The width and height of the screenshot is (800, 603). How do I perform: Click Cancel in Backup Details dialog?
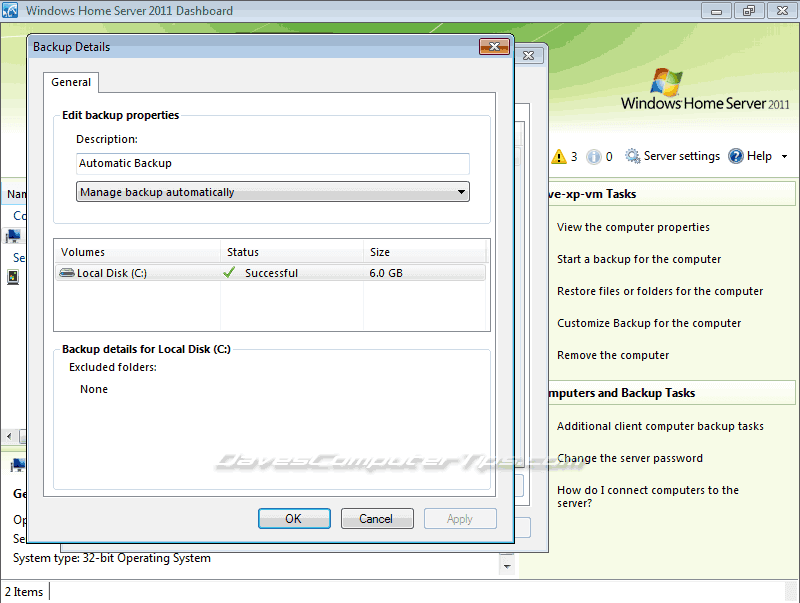pos(377,519)
